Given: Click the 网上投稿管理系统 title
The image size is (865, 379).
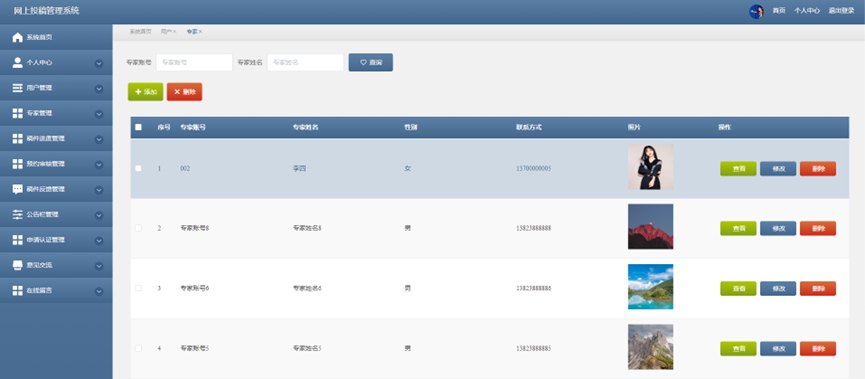Looking at the screenshot, I should tap(46, 10).
